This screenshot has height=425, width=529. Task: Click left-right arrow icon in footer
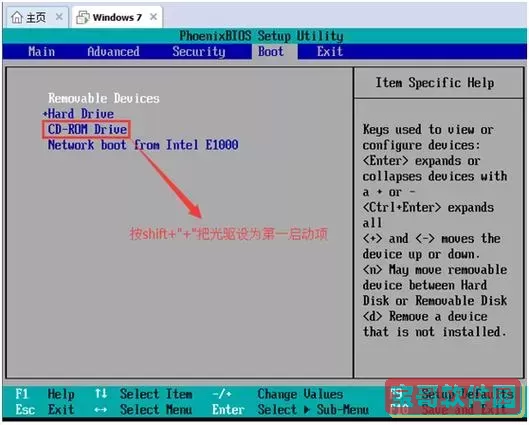(x=101, y=410)
